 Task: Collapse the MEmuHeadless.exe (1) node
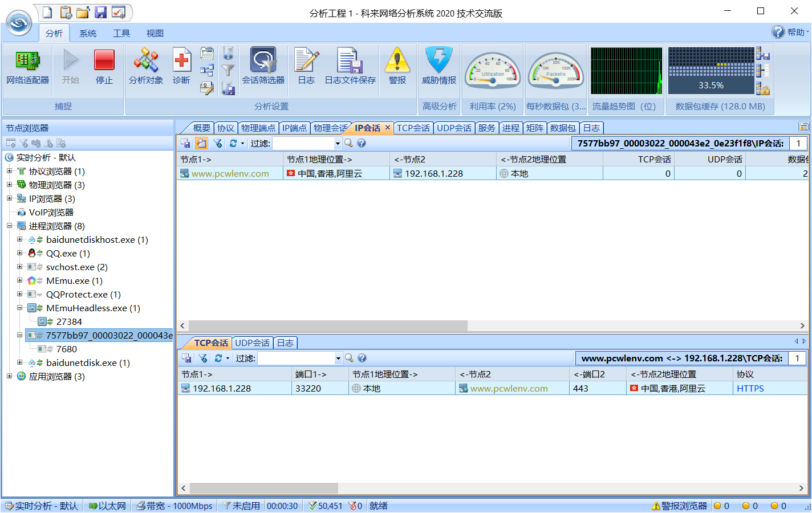[x=19, y=308]
